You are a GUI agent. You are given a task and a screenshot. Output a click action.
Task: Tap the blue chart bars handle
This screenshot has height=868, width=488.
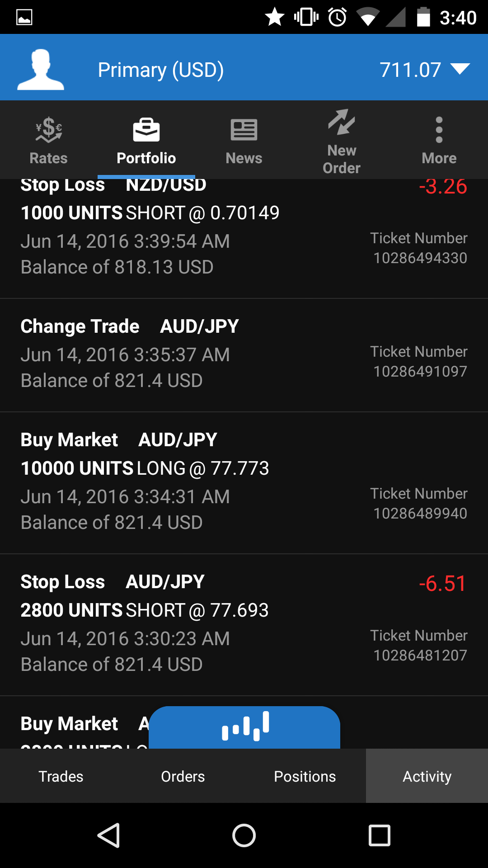pyautogui.click(x=244, y=726)
